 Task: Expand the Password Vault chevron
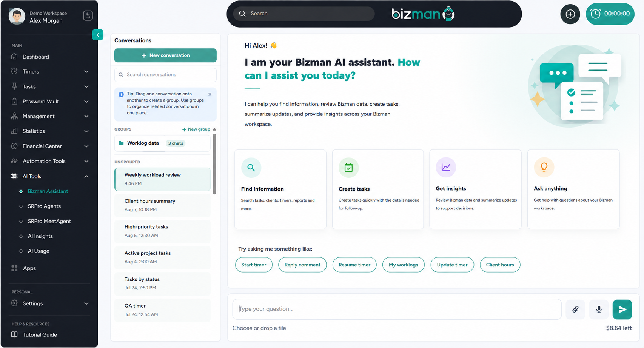click(86, 101)
